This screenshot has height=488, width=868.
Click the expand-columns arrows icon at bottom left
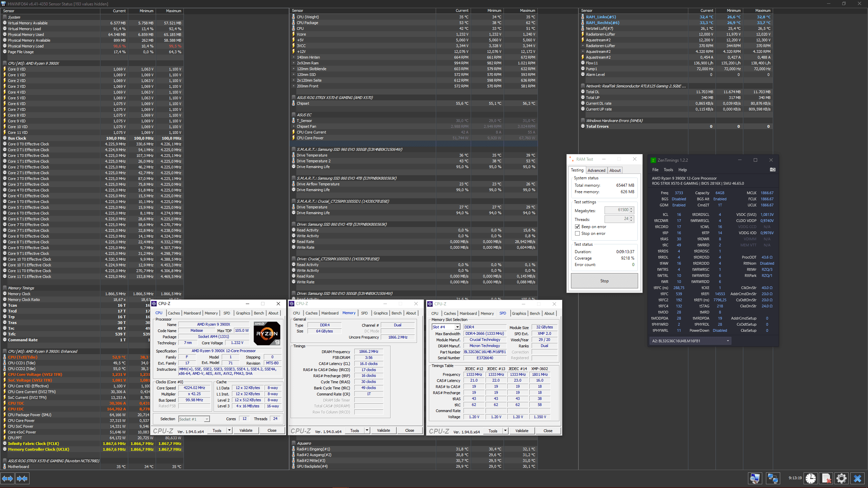click(x=8, y=479)
